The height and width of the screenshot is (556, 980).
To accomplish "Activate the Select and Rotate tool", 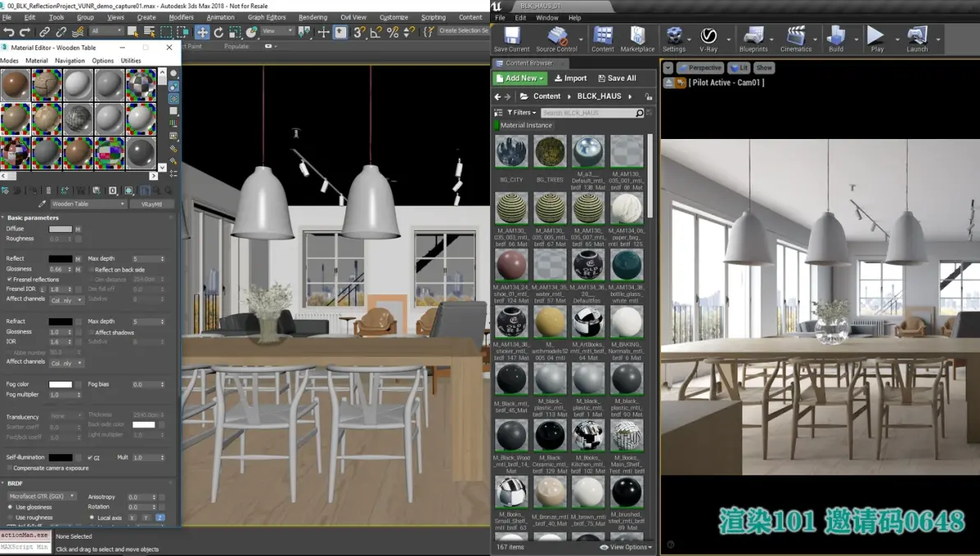I will pos(218,31).
